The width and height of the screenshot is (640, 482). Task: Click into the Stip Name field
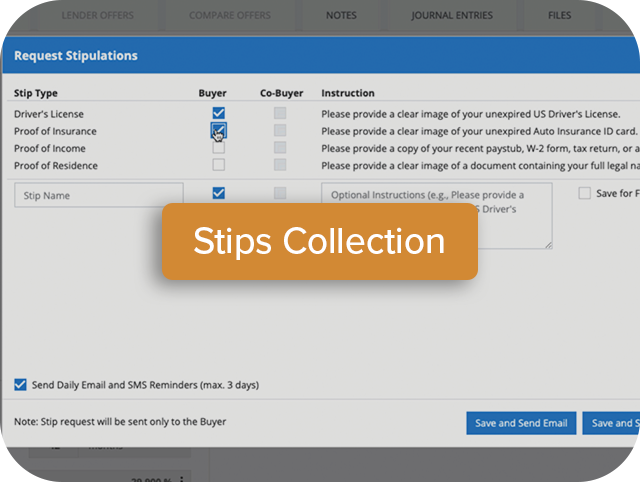(x=98, y=195)
